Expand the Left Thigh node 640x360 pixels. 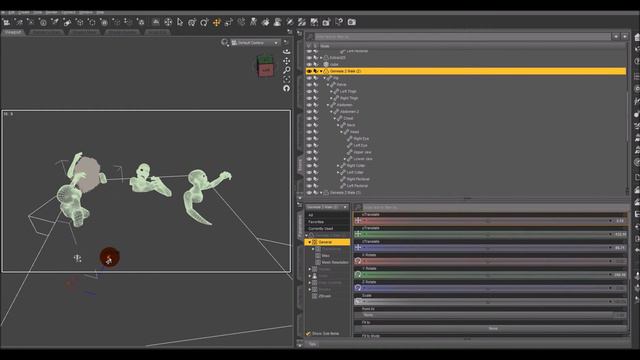(x=331, y=91)
